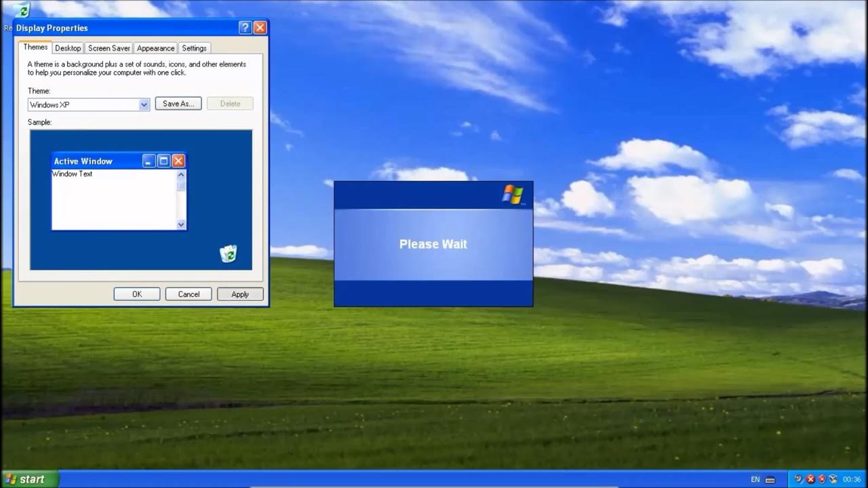Screen dimensions: 868x488
Task: Switch to the Desktop tab
Action: (68, 48)
